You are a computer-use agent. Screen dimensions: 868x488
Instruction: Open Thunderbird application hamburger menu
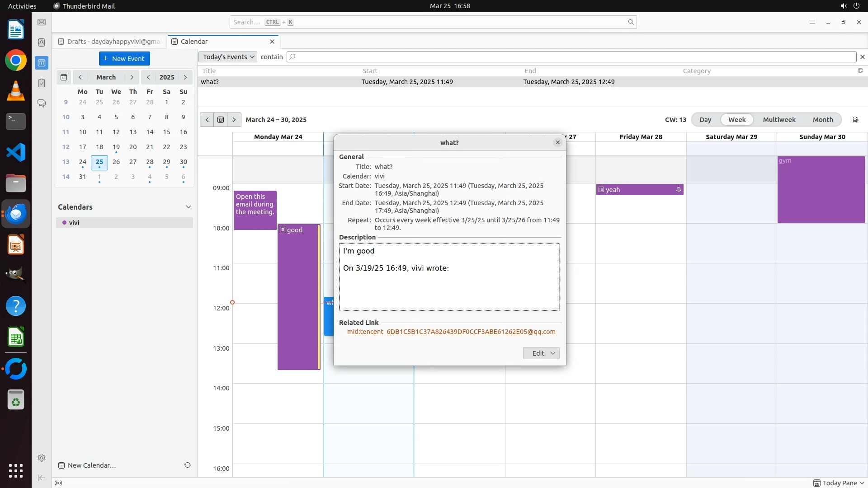pyautogui.click(x=812, y=22)
